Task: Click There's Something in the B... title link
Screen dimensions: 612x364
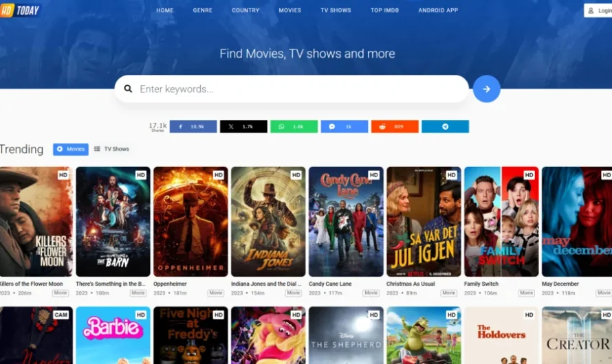Action: [x=111, y=284]
